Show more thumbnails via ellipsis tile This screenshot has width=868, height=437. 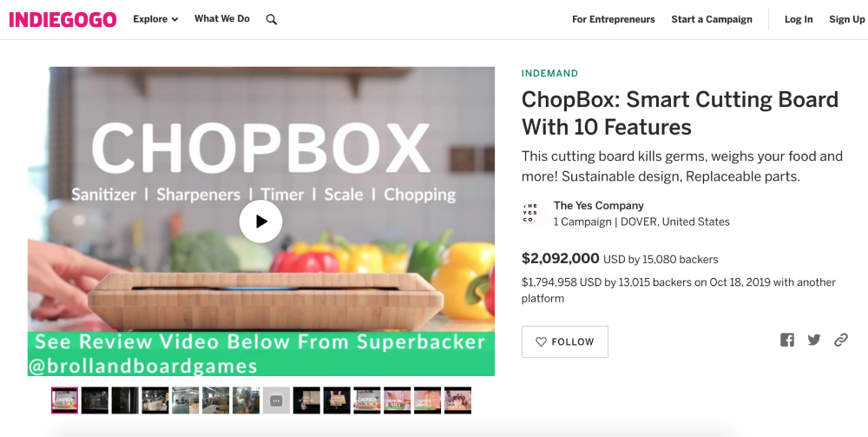[276, 401]
